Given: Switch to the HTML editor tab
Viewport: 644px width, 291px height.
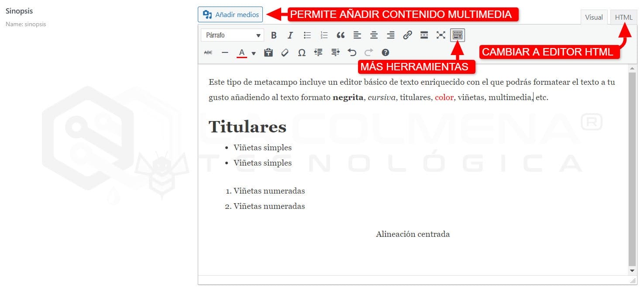Looking at the screenshot, I should coord(623,17).
